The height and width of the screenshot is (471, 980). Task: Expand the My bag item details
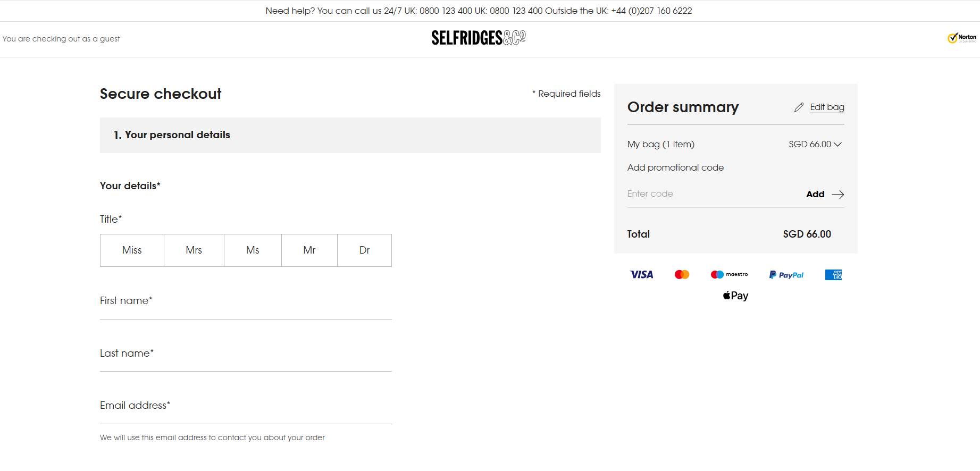pyautogui.click(x=837, y=144)
